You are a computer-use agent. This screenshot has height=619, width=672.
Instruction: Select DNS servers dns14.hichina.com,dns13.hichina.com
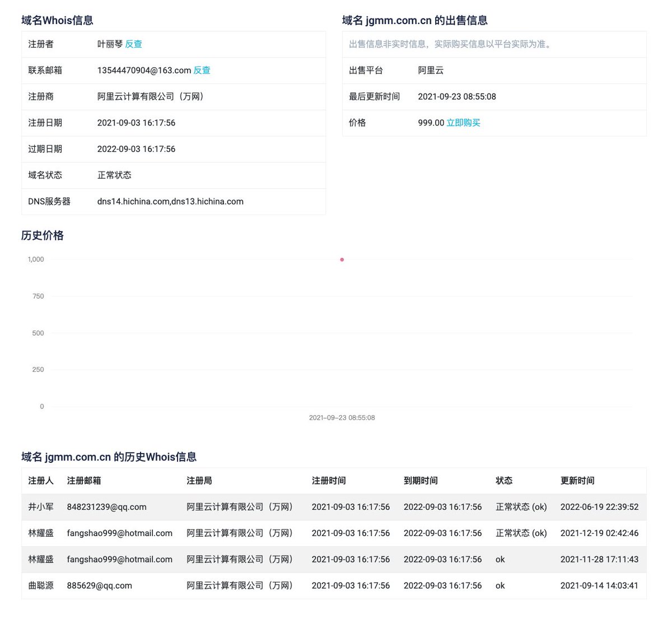pyautogui.click(x=170, y=202)
